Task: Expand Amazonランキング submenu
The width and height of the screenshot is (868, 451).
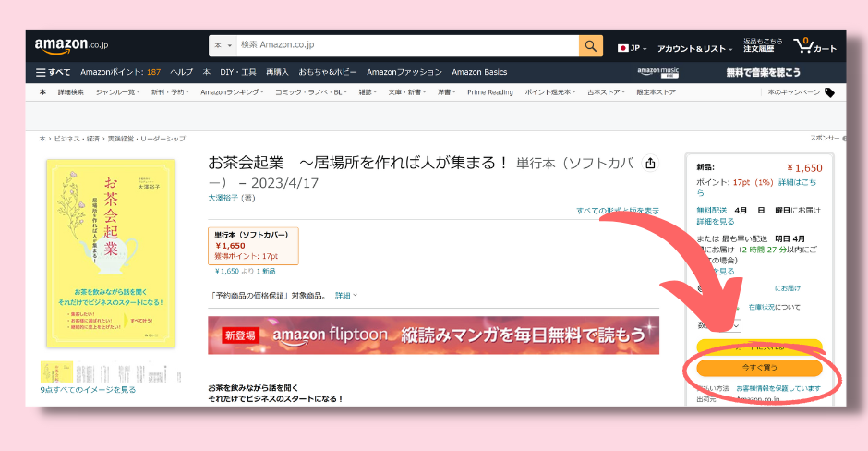Action: 232,92
